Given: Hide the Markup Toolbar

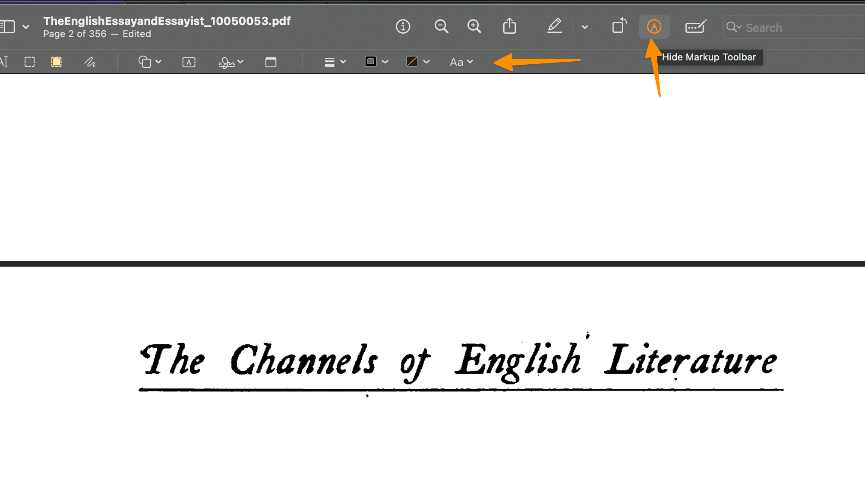Looking at the screenshot, I should (x=654, y=26).
